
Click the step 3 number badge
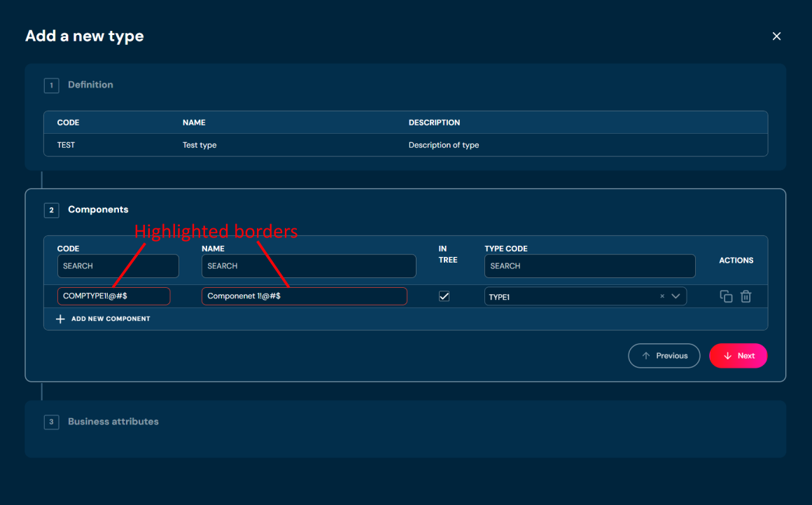coord(51,422)
